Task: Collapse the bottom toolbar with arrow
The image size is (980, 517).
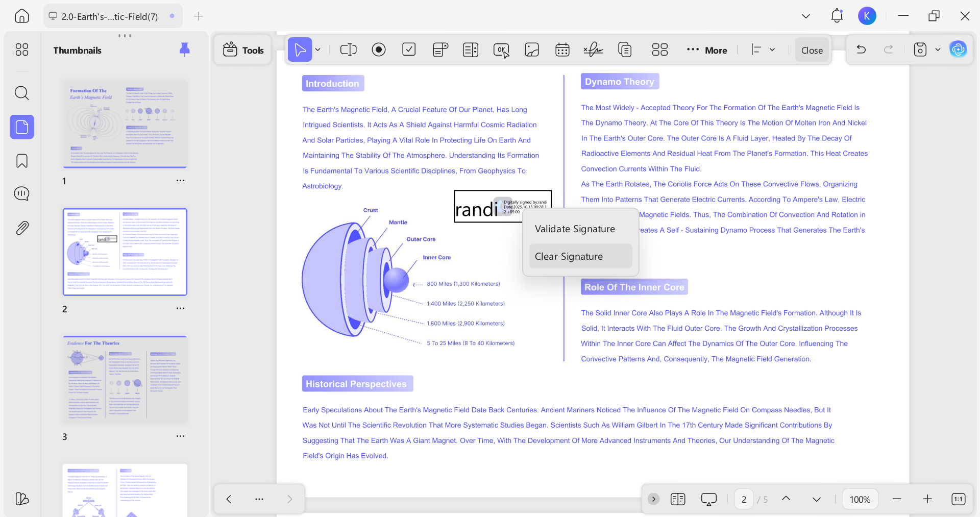Action: tap(653, 499)
